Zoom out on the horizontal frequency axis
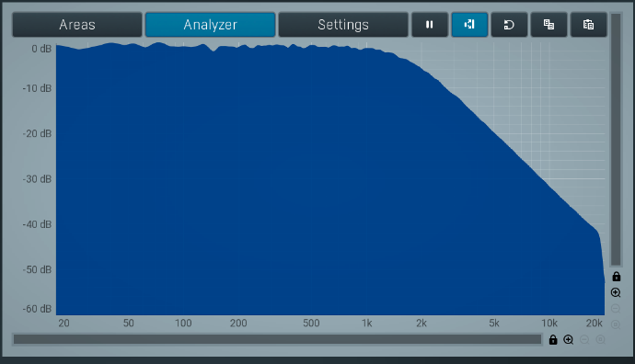 pos(584,340)
